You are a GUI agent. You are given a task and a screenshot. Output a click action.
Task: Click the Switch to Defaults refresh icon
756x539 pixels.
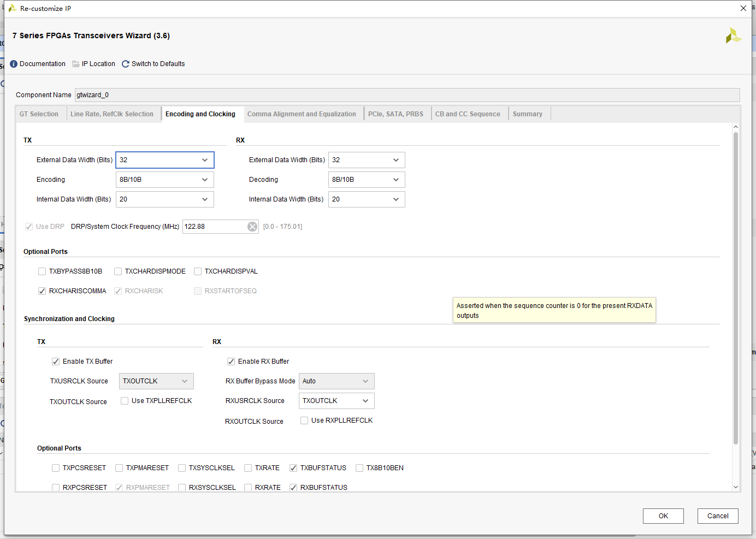(126, 64)
